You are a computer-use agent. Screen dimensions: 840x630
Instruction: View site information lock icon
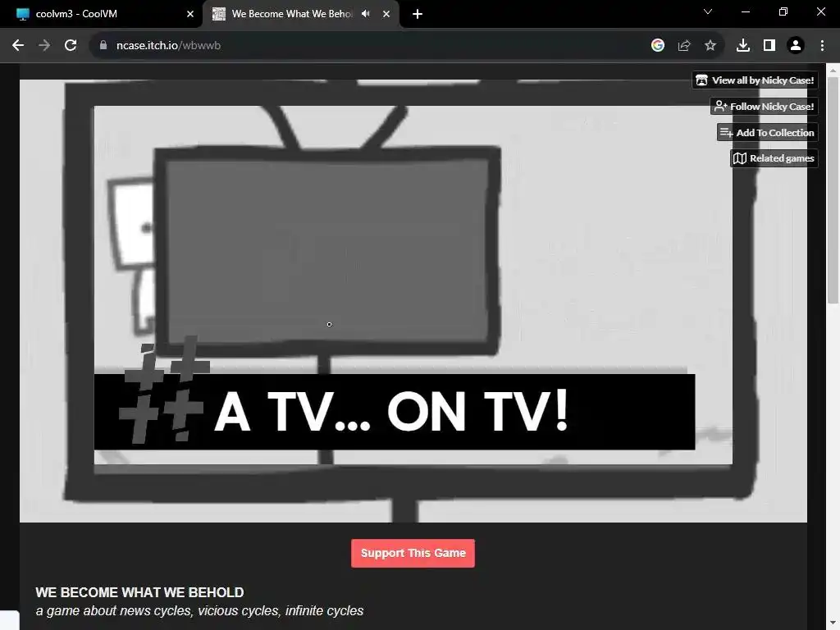tap(103, 46)
